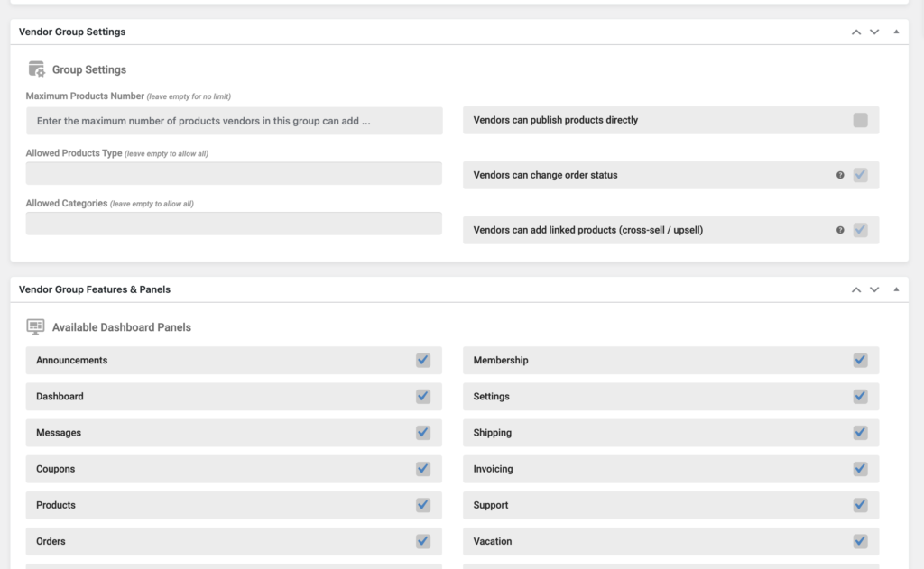The height and width of the screenshot is (569, 924).
Task: Uncheck the Vacation panel checkbox
Action: pyautogui.click(x=860, y=541)
